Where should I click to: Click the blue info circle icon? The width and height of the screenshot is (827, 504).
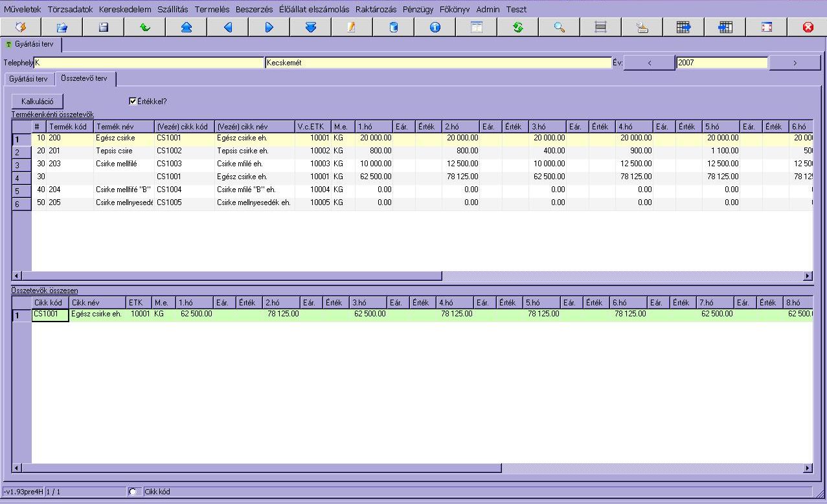click(x=435, y=27)
